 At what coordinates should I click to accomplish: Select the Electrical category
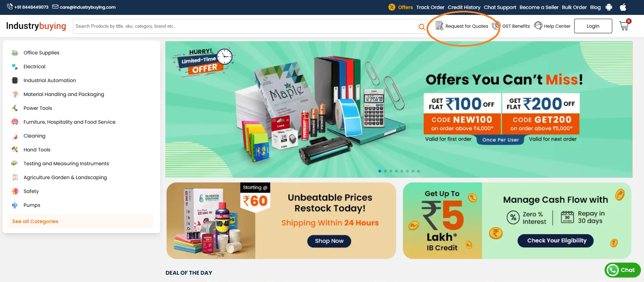point(34,67)
